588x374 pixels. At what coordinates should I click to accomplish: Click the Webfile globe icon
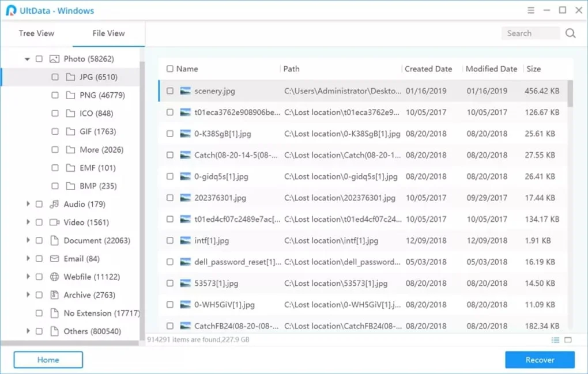(55, 277)
